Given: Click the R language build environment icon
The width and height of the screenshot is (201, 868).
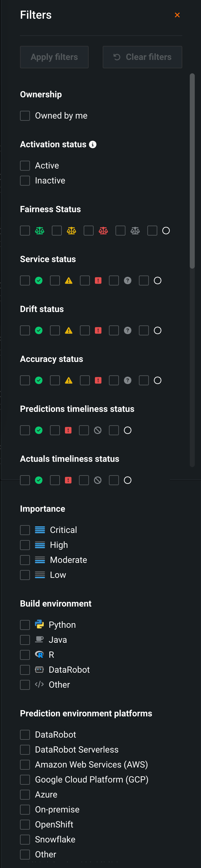Looking at the screenshot, I should [39, 654].
